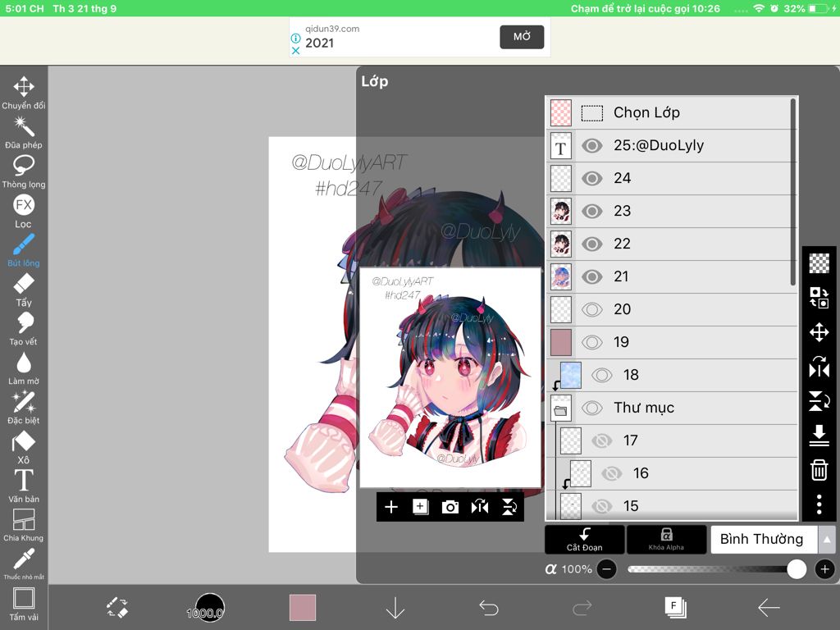Tap the Khóa Alpha lock button
This screenshot has height=630, width=840.
[x=666, y=540]
